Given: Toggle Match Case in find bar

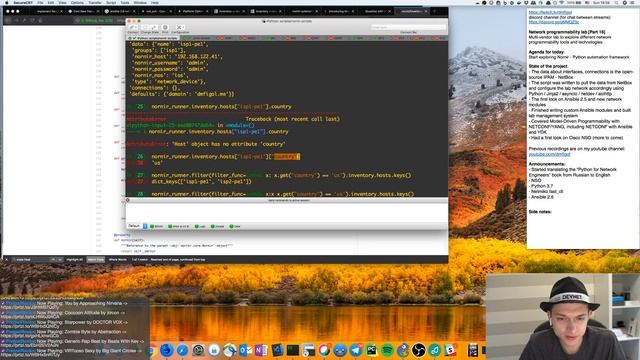Looking at the screenshot, I should coord(96,260).
